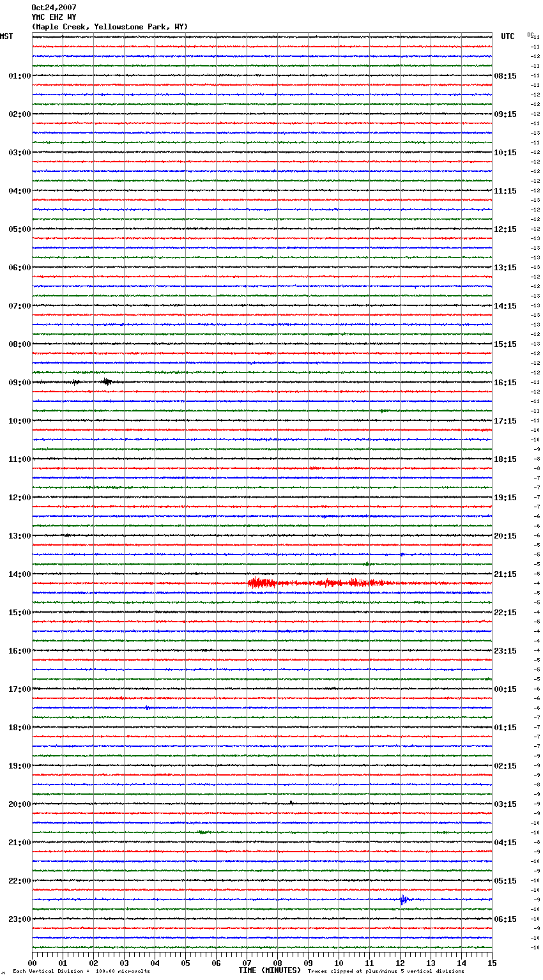Pick the 20:00 MST time label

point(20,804)
